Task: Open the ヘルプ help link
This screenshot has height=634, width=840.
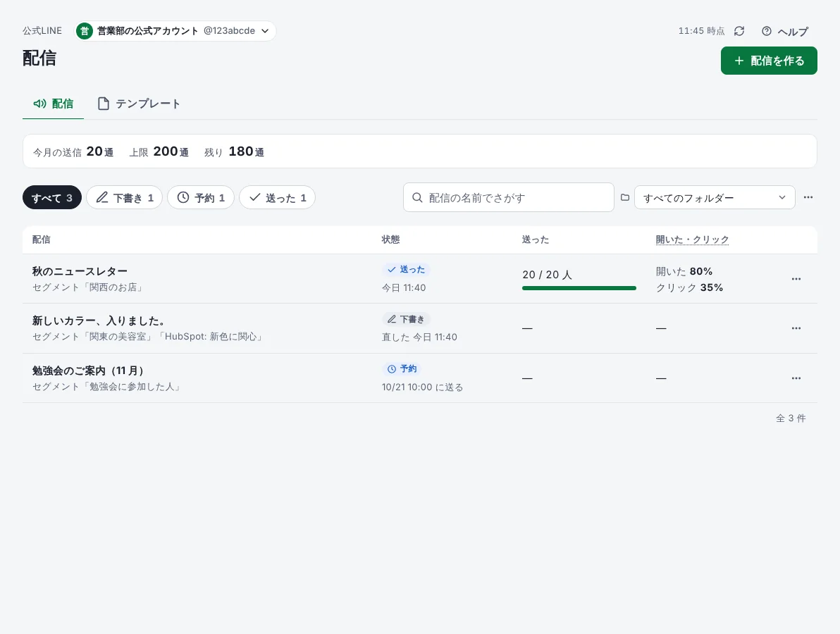Action: click(785, 31)
